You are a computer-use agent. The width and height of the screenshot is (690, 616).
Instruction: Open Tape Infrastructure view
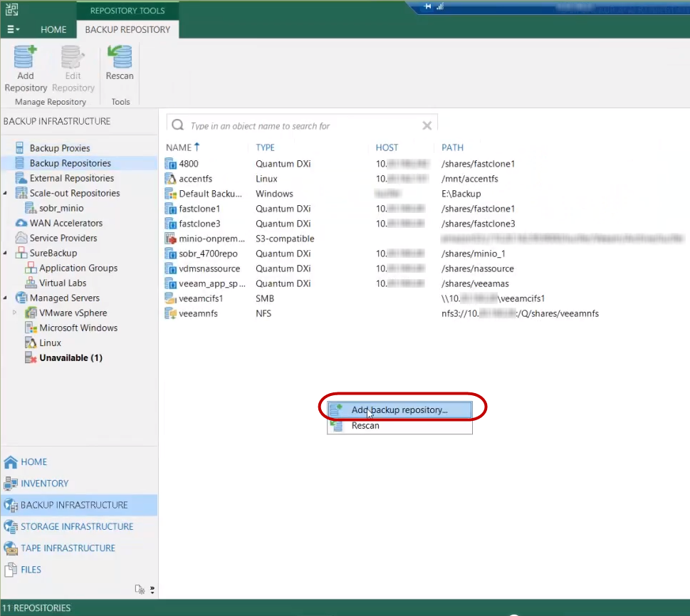(x=68, y=548)
